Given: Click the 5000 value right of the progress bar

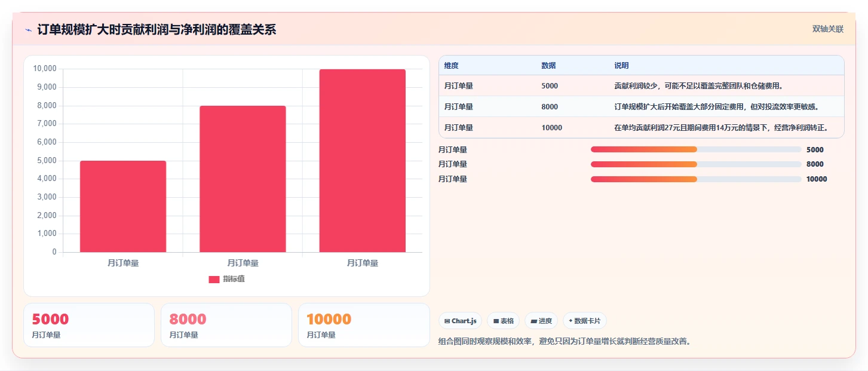Looking at the screenshot, I should tap(815, 150).
